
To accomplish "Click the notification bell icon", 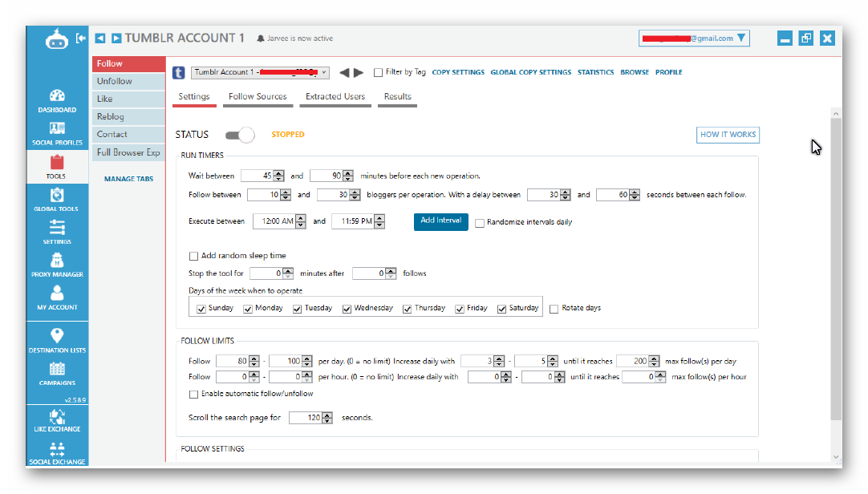I will click(x=261, y=38).
